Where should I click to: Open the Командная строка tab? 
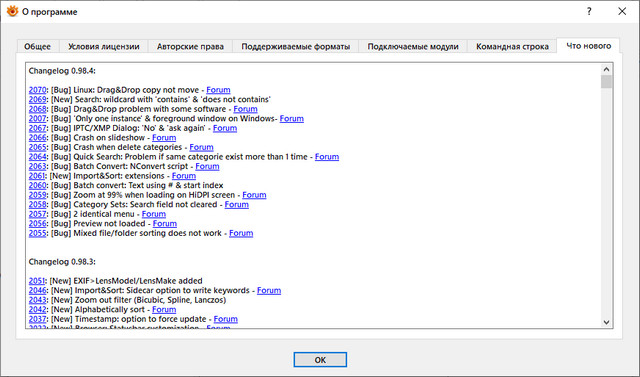click(x=512, y=47)
